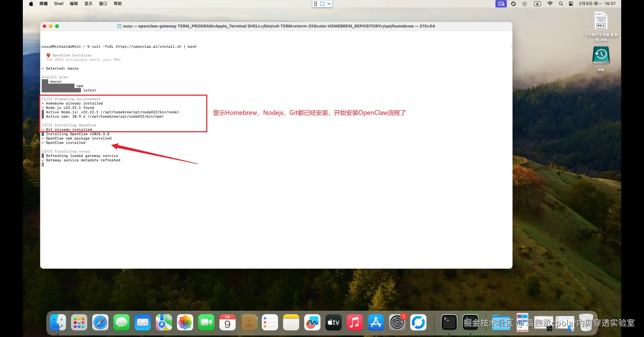The width and height of the screenshot is (644, 337).
Task: Open Reminders app in the Dock
Action: point(270,323)
